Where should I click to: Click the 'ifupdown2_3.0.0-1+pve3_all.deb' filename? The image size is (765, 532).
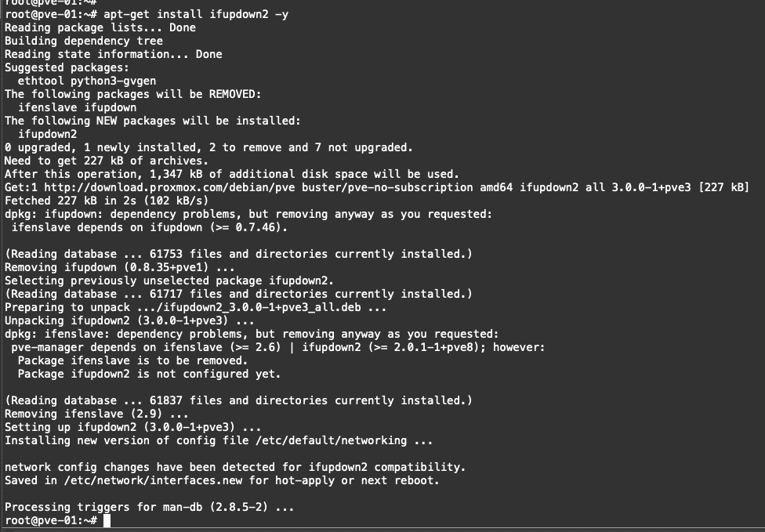click(262, 308)
